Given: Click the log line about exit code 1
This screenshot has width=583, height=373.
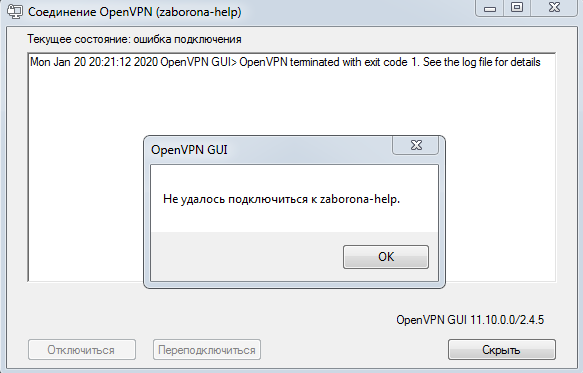Looking at the screenshot, I should pyautogui.click(x=285, y=62).
